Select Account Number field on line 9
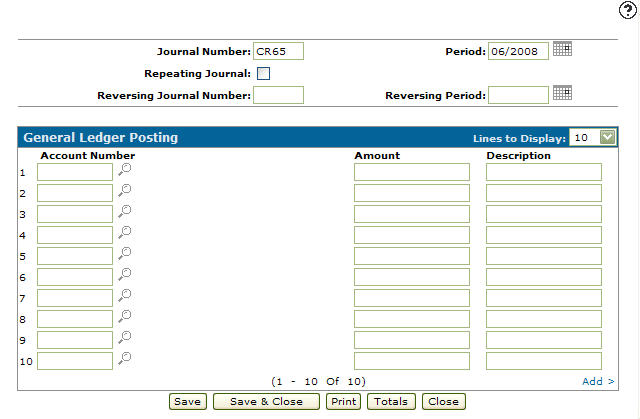This screenshot has width=640, height=419. coord(75,340)
